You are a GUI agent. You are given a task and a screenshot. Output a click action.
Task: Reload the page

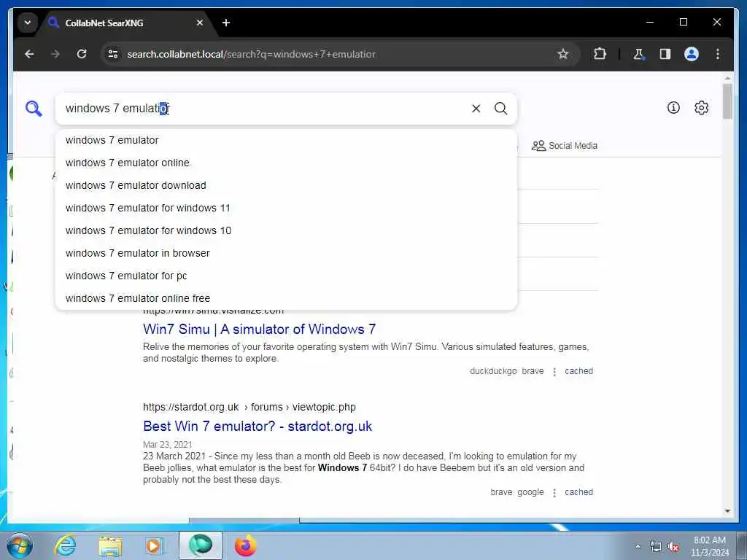tap(82, 54)
